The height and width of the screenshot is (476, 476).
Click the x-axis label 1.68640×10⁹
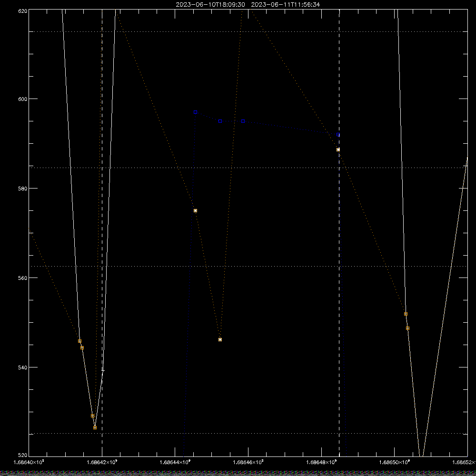(29, 462)
